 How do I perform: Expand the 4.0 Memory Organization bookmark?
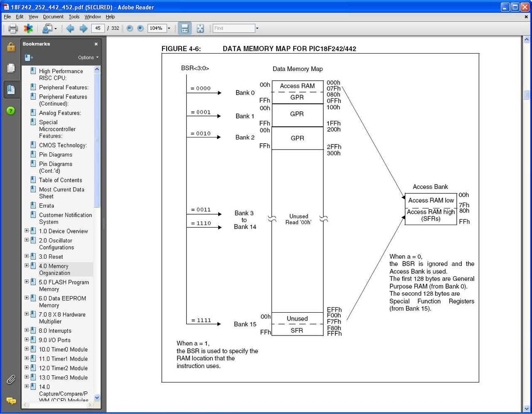point(27,266)
